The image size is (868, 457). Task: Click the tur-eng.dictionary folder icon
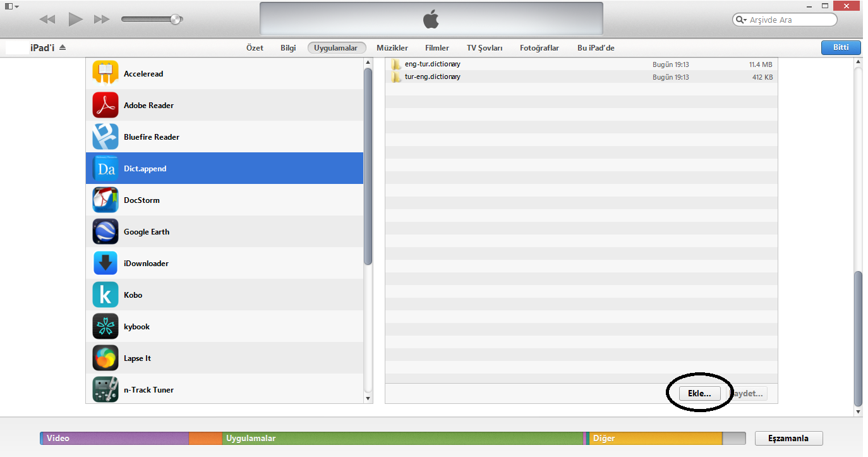tap(396, 77)
